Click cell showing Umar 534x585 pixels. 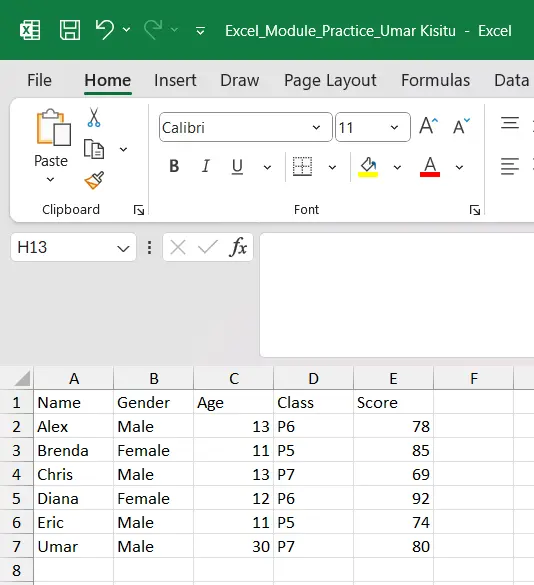click(x=74, y=547)
